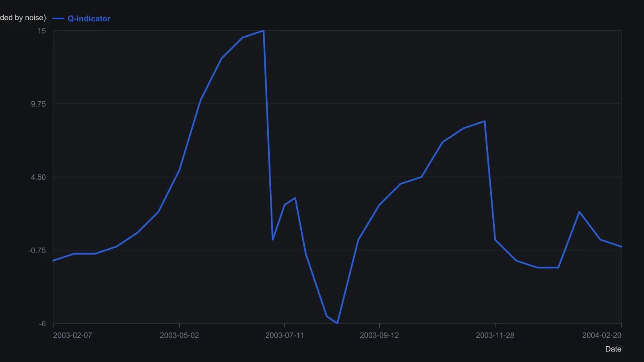The image size is (644, 362).
Task: Click the highest peak of the line at 15
Action: pyautogui.click(x=264, y=31)
